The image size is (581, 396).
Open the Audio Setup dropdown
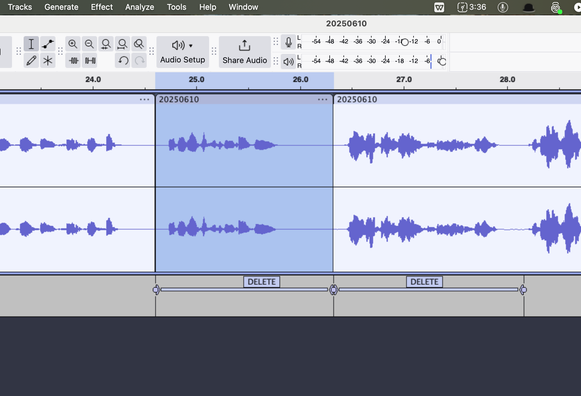[183, 52]
